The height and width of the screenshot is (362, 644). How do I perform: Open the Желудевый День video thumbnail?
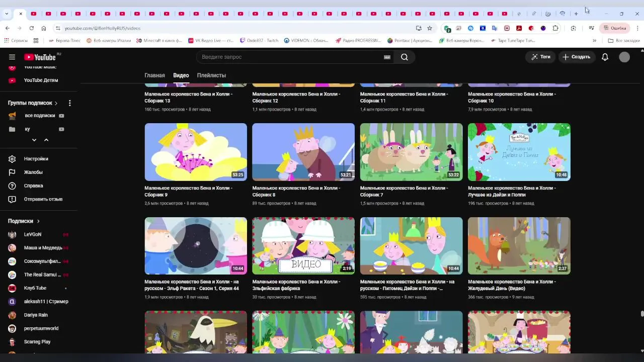(x=519, y=246)
